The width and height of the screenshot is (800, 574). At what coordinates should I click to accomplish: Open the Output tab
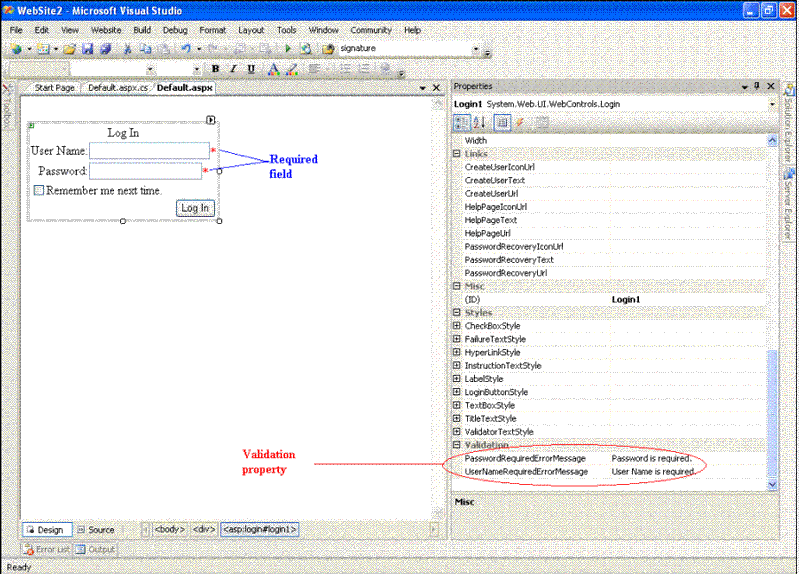95,550
